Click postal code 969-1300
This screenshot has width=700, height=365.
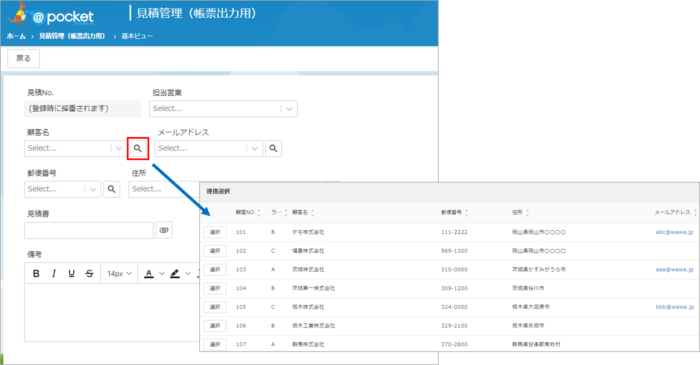(454, 251)
